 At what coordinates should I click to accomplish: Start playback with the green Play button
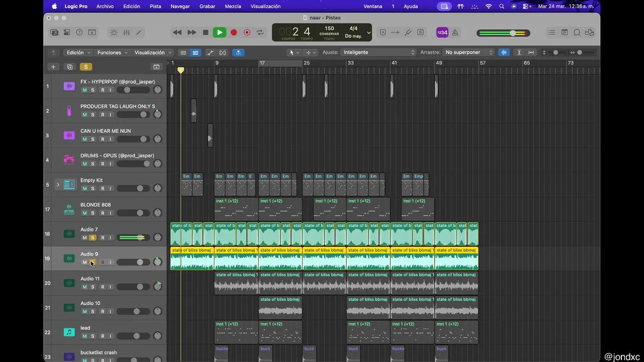[x=219, y=32]
